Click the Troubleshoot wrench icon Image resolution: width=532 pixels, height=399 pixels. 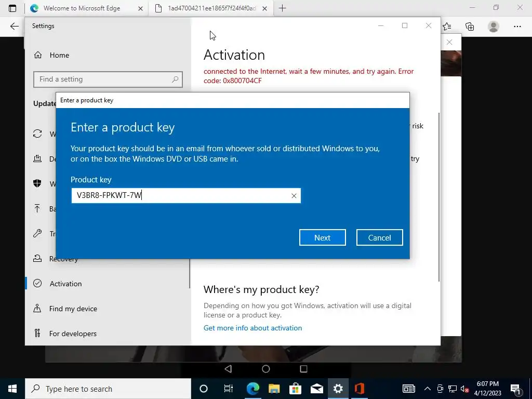[37, 233]
